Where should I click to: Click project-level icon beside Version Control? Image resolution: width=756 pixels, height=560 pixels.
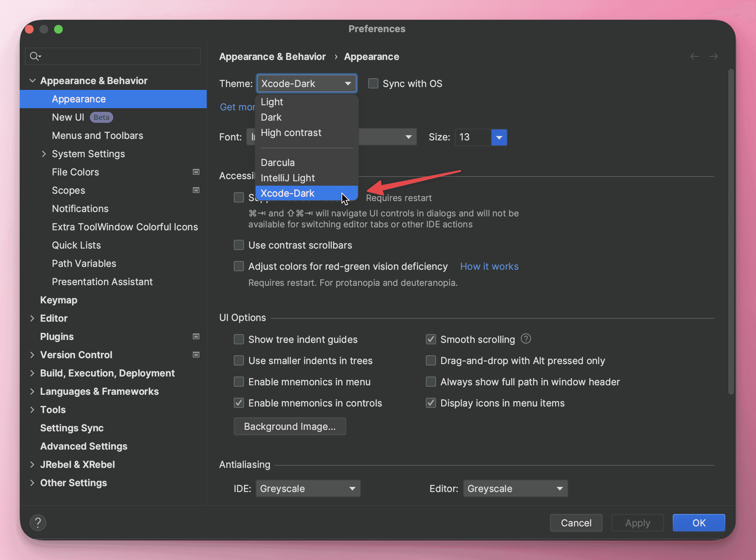click(x=196, y=355)
